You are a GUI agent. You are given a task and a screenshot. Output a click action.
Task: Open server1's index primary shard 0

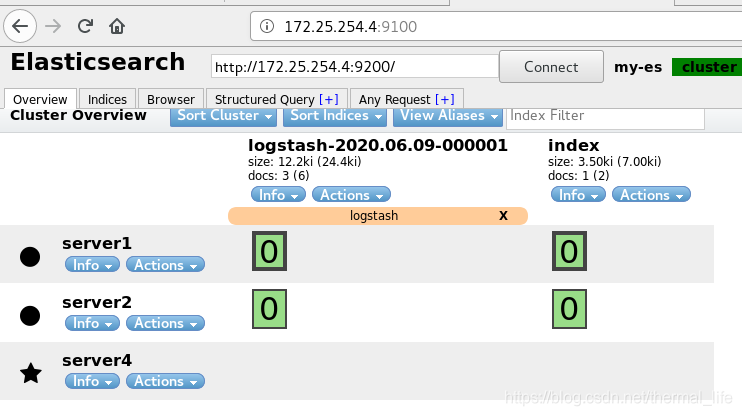[569, 251]
